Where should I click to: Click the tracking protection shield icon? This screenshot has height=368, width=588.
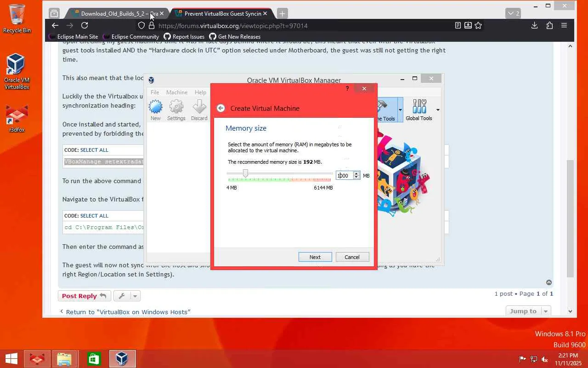[141, 26]
